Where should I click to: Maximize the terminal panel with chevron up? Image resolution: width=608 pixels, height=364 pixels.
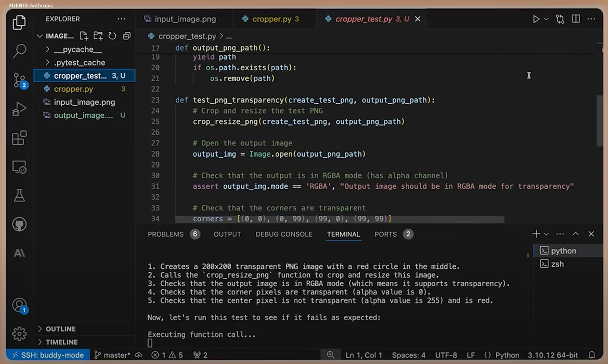575,234
